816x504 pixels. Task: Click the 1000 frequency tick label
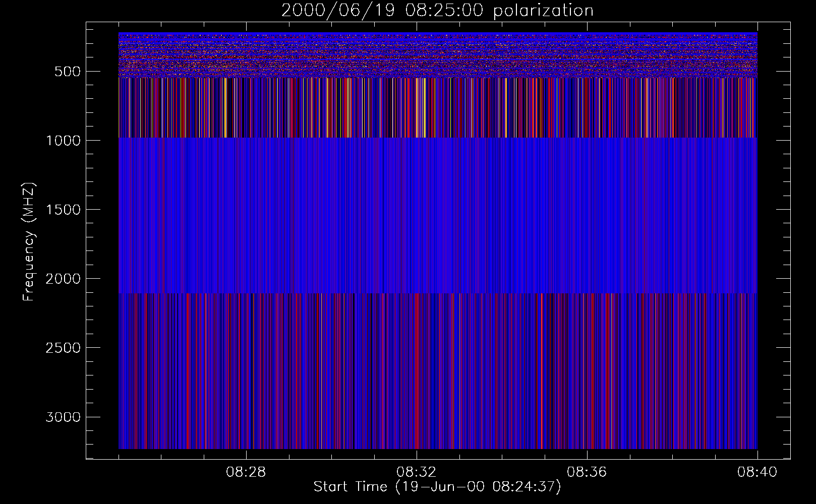(x=63, y=141)
